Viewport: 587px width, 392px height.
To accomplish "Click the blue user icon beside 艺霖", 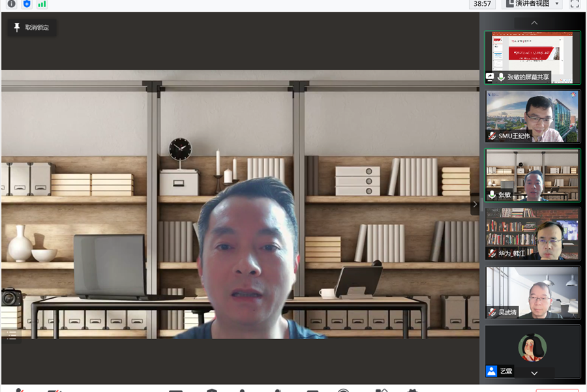I will pyautogui.click(x=492, y=370).
